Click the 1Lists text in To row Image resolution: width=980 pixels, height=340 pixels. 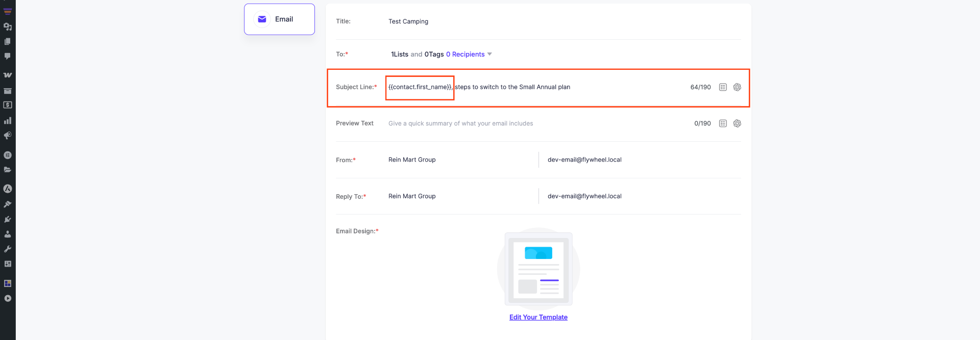coord(400,54)
